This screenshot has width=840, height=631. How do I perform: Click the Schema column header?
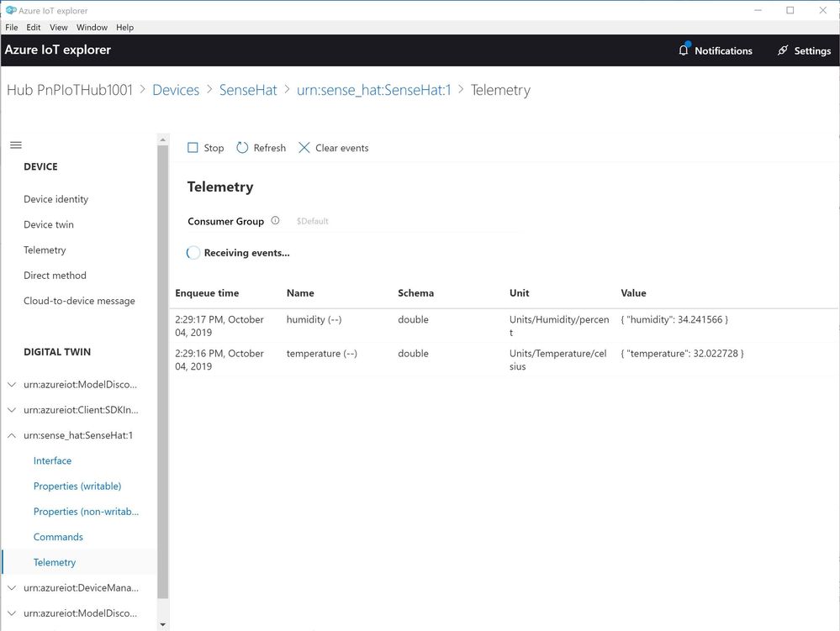pyautogui.click(x=415, y=292)
